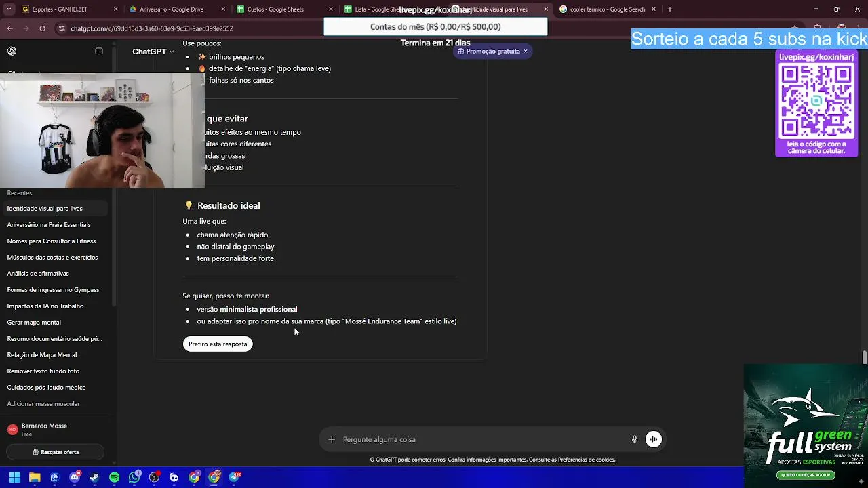The width and height of the screenshot is (868, 488).
Task: Open a new browser tab
Action: (670, 9)
